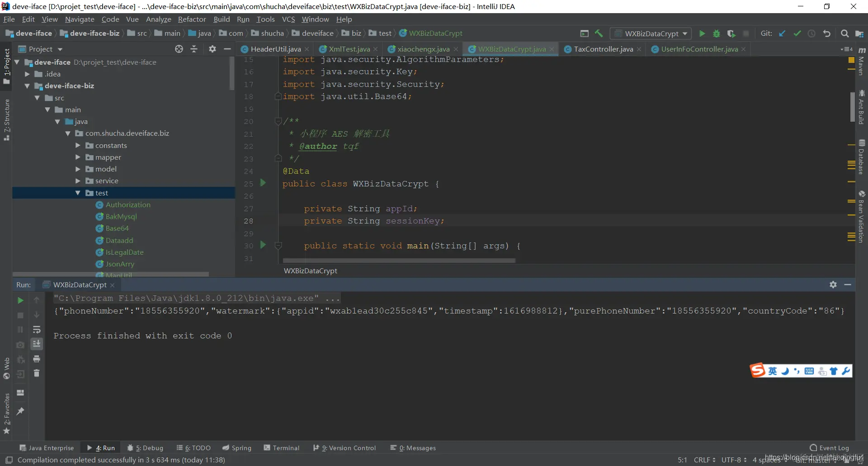The image size is (868, 466).
Task: Open the VCS menu
Action: pos(288,19)
